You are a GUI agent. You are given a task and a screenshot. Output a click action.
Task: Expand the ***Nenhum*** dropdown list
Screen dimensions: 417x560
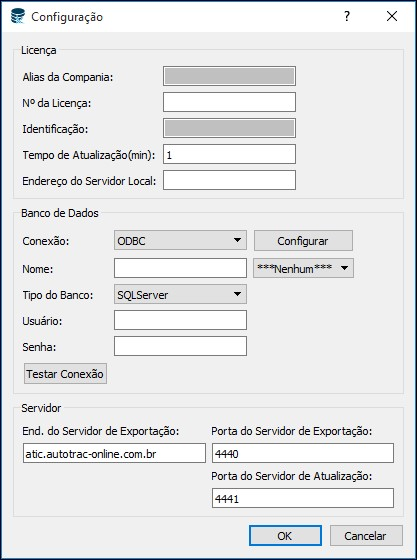(x=303, y=268)
